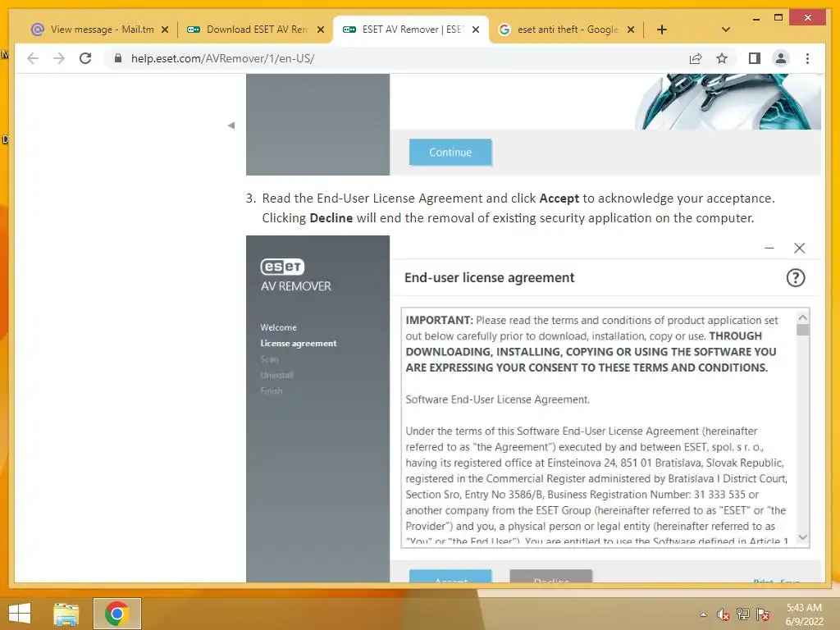
Task: Close the AV Remover dialog
Action: [x=799, y=248]
